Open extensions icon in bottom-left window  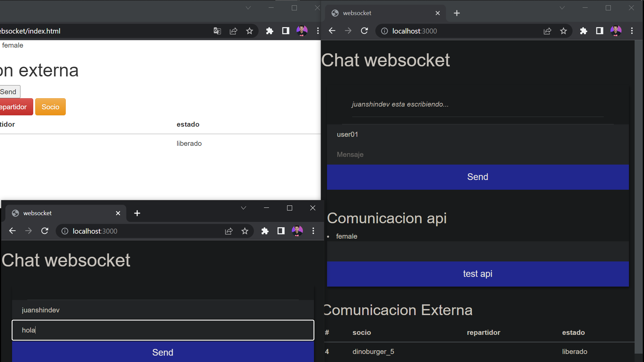(x=265, y=231)
